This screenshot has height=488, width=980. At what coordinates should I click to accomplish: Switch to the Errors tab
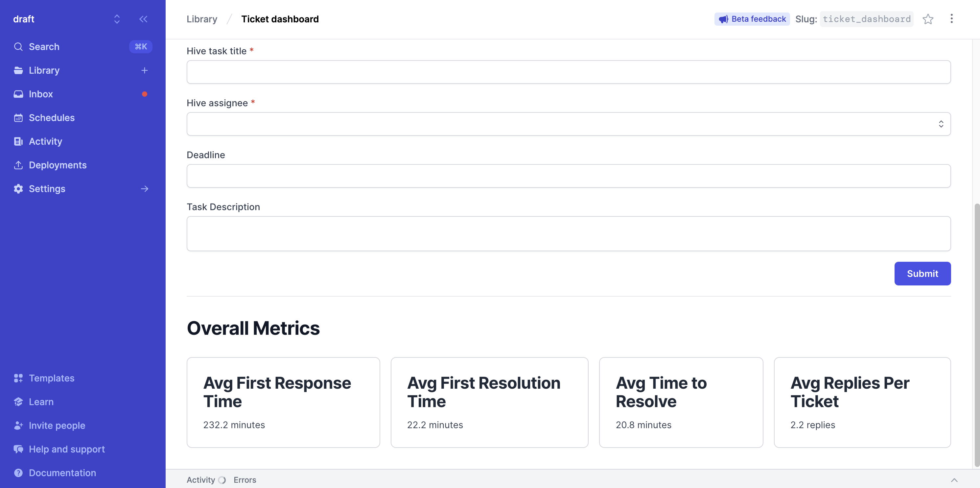(245, 480)
